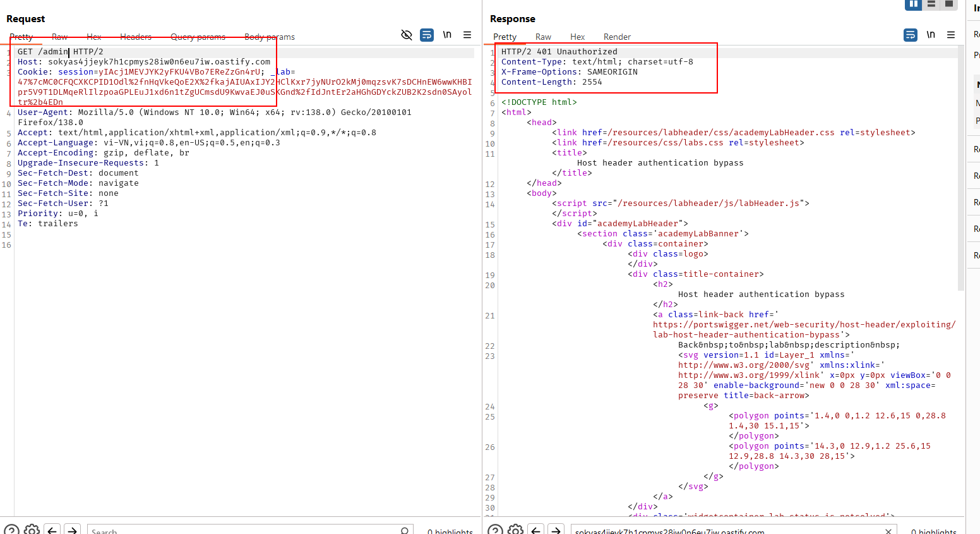Click the section class 'academyLabBanner' line
This screenshot has width=980, height=534.
point(663,234)
